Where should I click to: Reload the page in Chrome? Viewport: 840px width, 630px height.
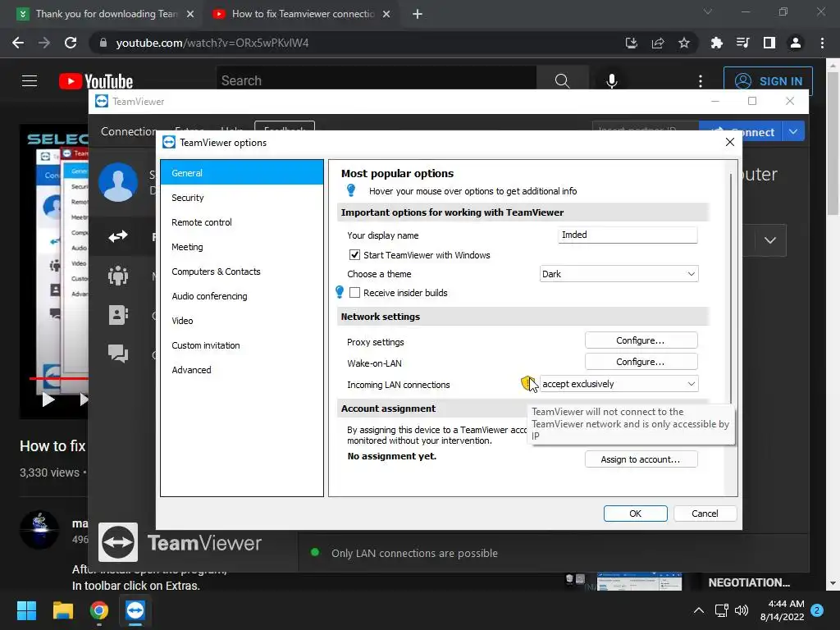point(71,43)
